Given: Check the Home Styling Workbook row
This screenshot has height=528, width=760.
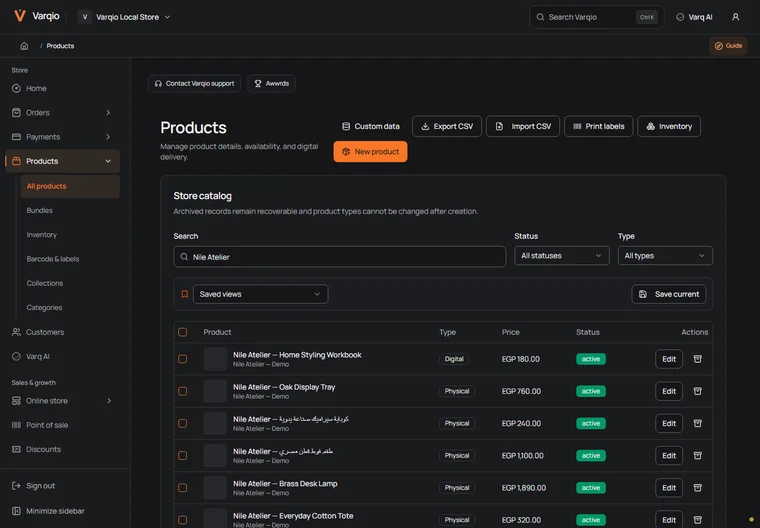Looking at the screenshot, I should click(x=183, y=359).
